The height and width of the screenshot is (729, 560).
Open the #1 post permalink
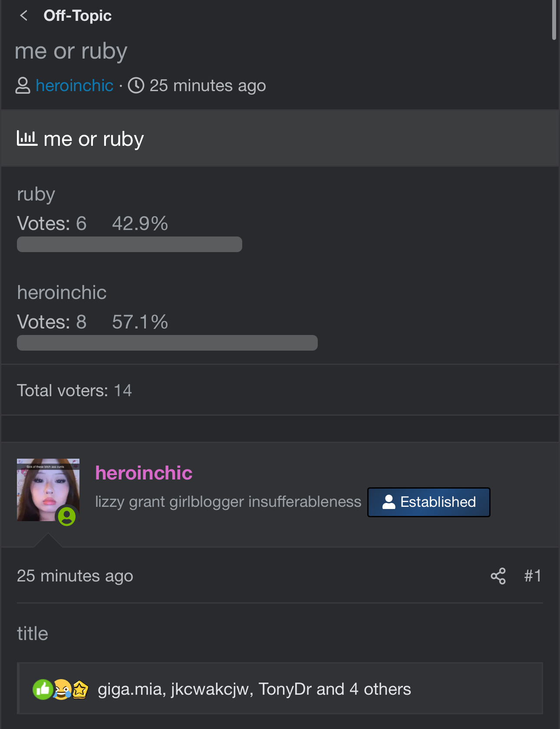click(533, 576)
